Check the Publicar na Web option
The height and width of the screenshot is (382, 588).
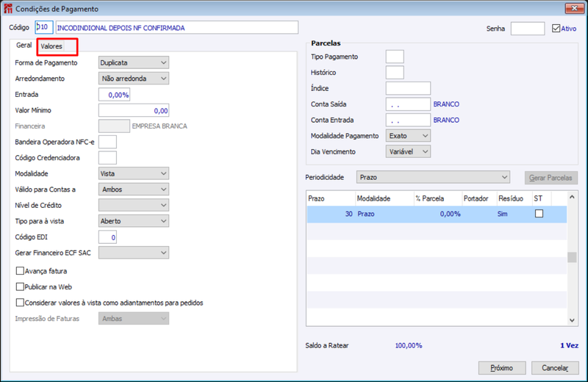tap(20, 286)
